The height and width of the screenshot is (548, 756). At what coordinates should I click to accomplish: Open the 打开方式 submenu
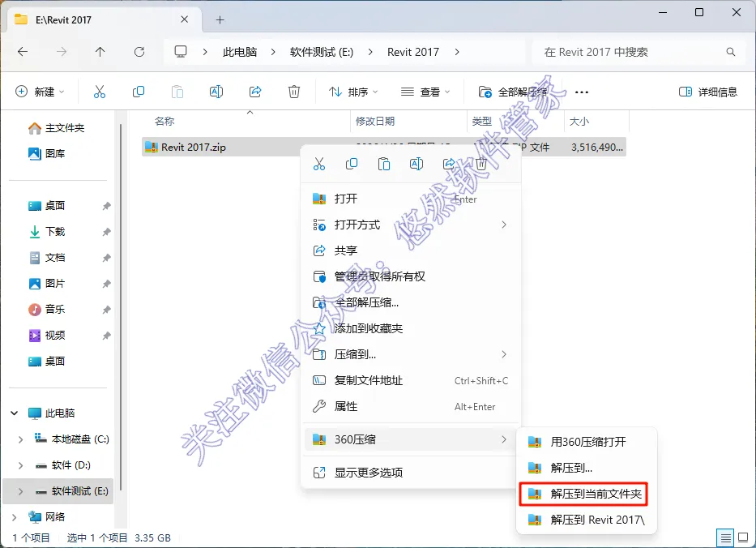coord(411,225)
